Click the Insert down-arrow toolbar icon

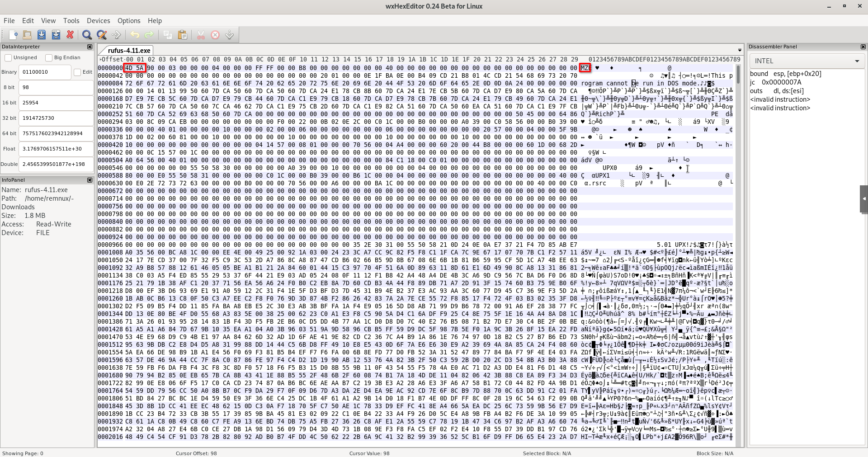230,35
